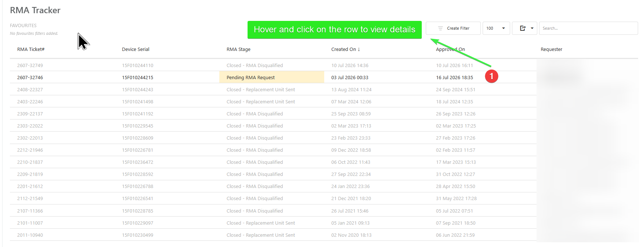Click device serial 15F010241498

138,102
